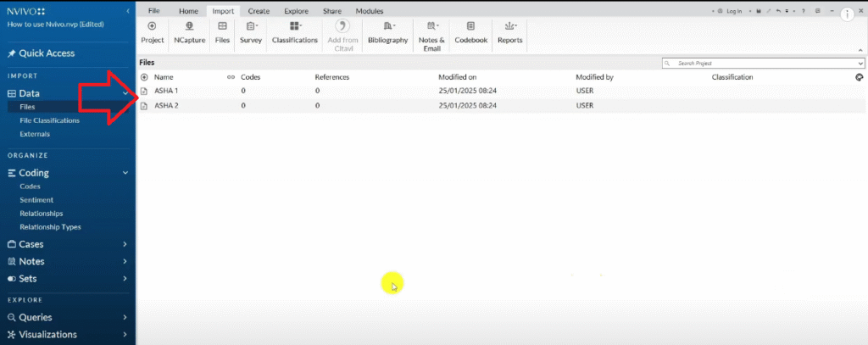
Task: Switch to the Import ribbon tab
Action: [x=223, y=11]
